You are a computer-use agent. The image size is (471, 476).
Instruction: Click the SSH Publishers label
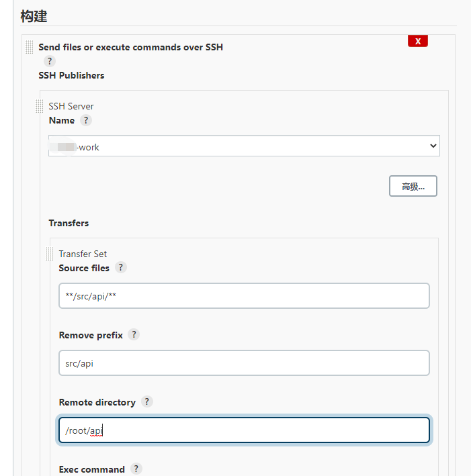[x=71, y=75]
